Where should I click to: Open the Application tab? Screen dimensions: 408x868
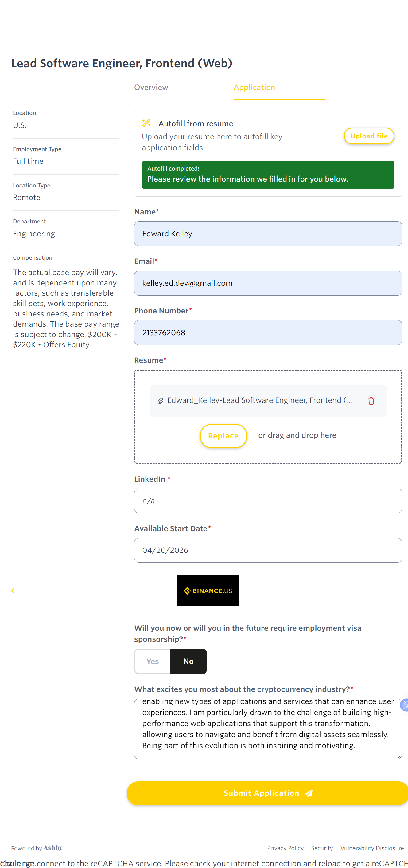click(x=254, y=88)
